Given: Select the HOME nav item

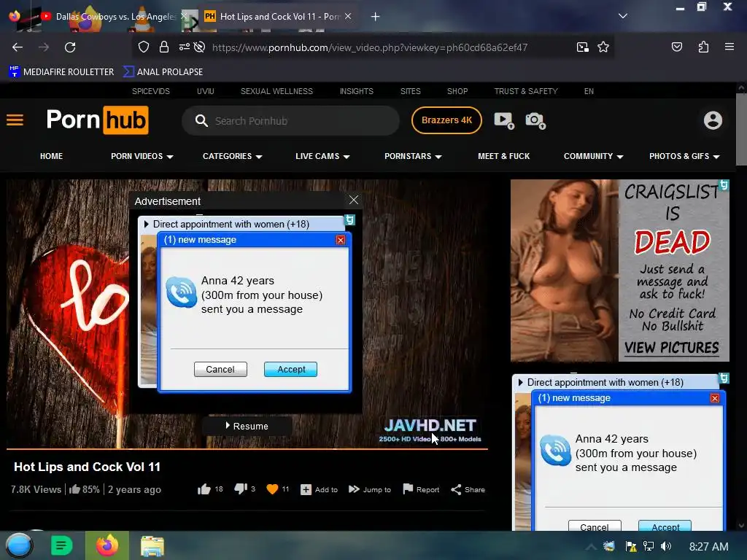Looking at the screenshot, I should point(52,156).
